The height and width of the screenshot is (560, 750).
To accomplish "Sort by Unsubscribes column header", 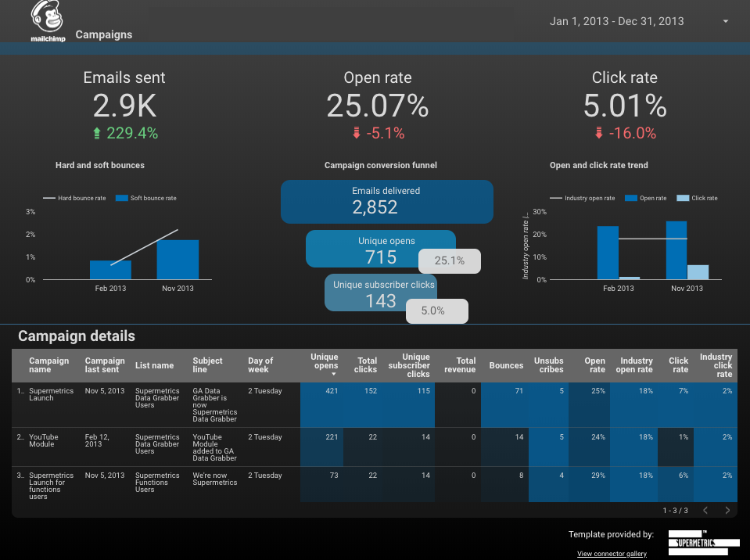I will tap(549, 365).
